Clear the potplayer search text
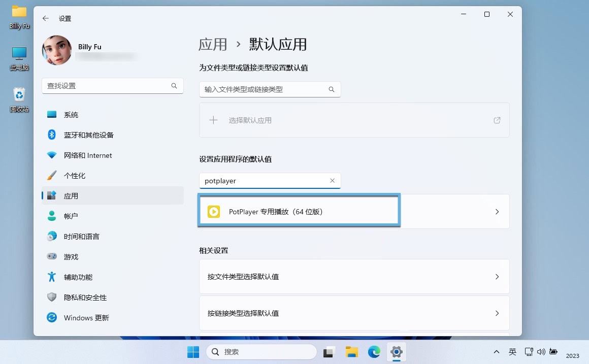The width and height of the screenshot is (589, 364). (x=332, y=181)
